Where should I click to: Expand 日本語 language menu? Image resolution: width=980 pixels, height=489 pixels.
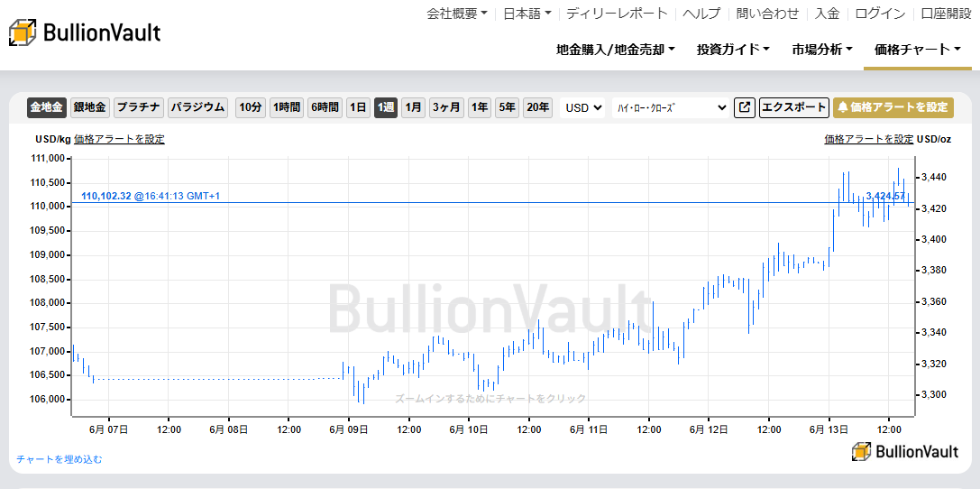tap(528, 14)
